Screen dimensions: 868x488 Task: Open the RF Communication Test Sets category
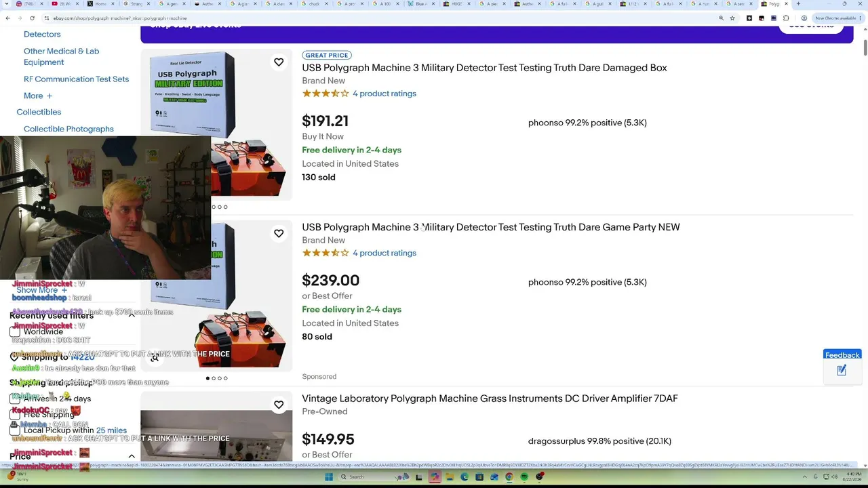[x=76, y=79]
